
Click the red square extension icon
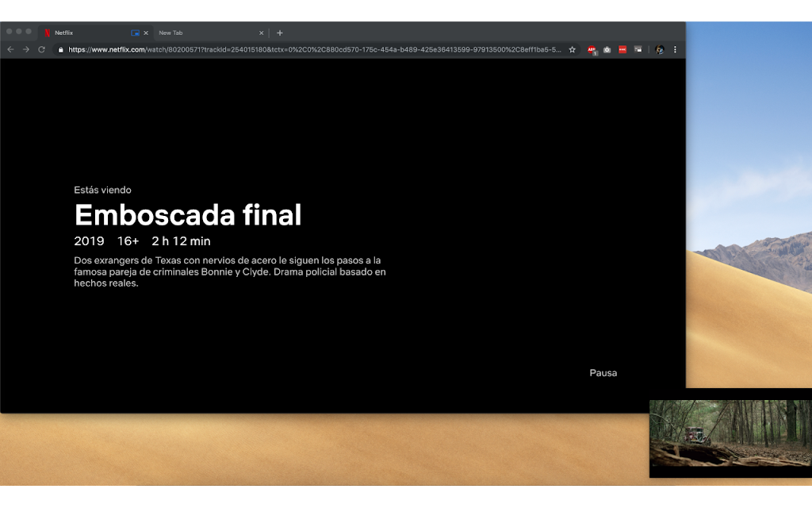click(x=622, y=50)
